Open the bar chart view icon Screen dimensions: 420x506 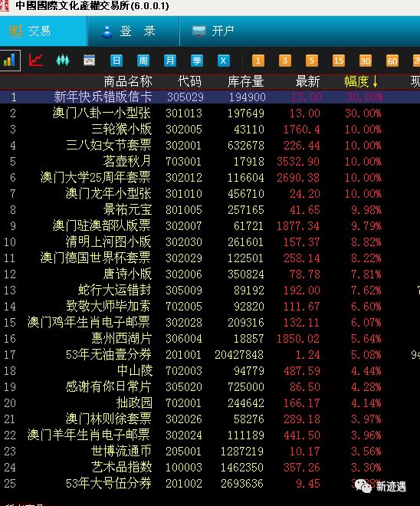pyautogui.click(x=10, y=61)
